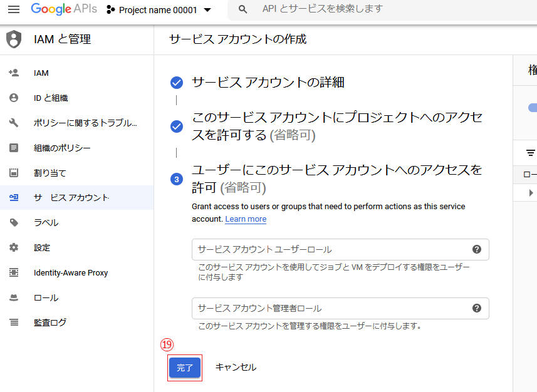Click the search magnifier icon
537x392 pixels.
click(x=244, y=9)
